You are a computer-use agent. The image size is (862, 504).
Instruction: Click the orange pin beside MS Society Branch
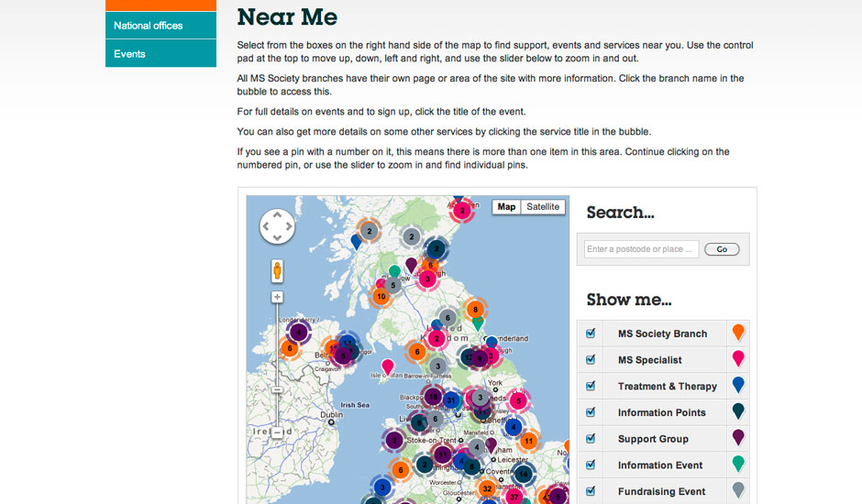738,332
